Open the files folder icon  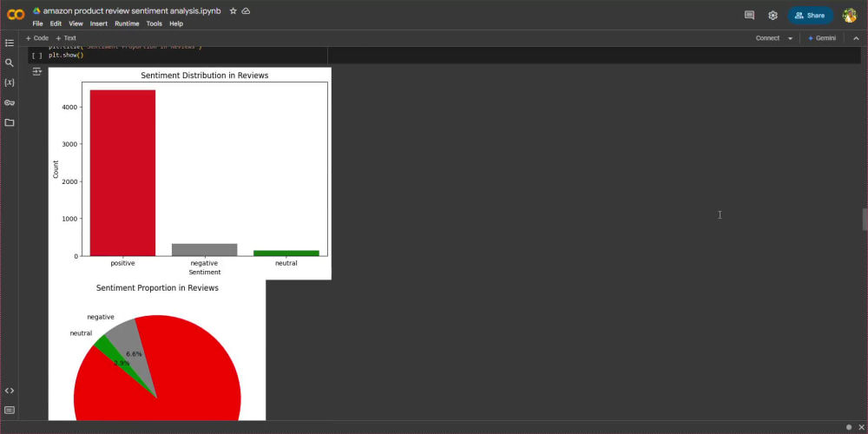[x=10, y=122]
